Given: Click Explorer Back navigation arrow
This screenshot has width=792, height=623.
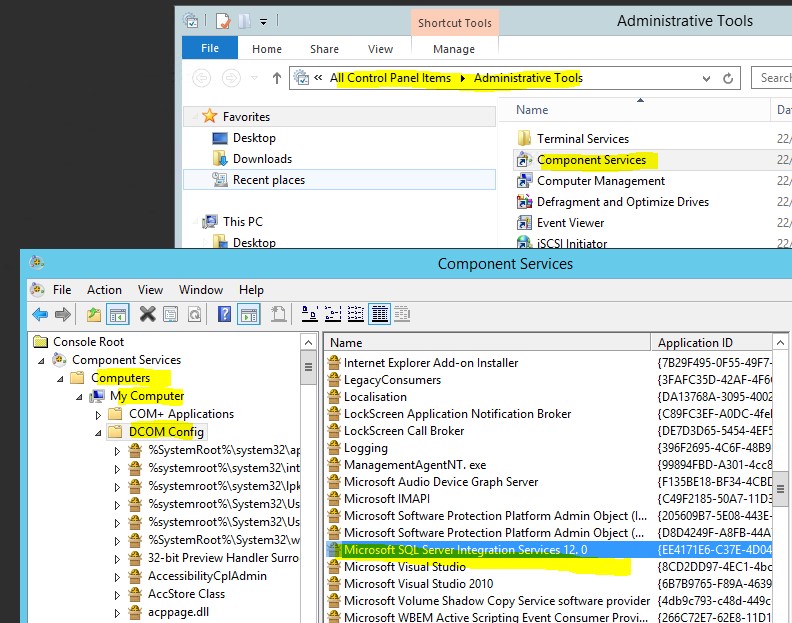Looking at the screenshot, I should [202, 78].
